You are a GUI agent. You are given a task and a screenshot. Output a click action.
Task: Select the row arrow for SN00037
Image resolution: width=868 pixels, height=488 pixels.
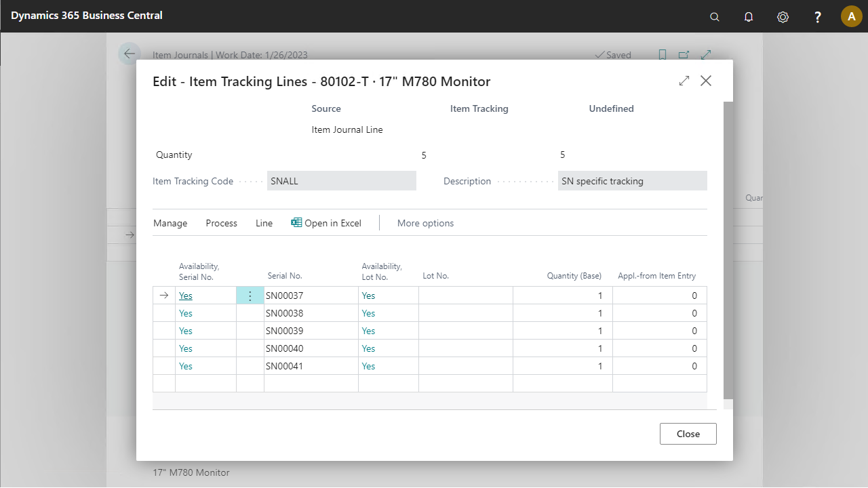click(x=164, y=296)
